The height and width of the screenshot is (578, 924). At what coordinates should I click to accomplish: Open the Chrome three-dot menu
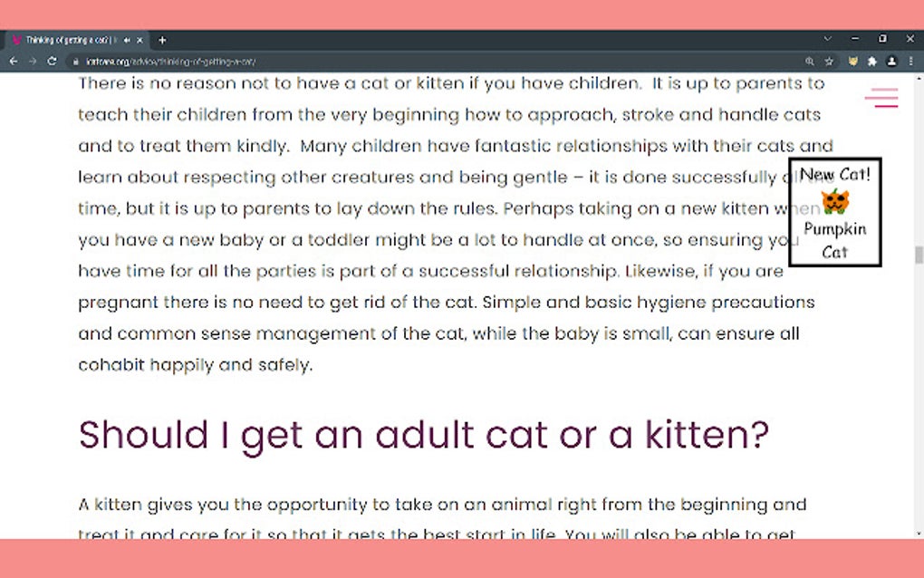tap(911, 62)
